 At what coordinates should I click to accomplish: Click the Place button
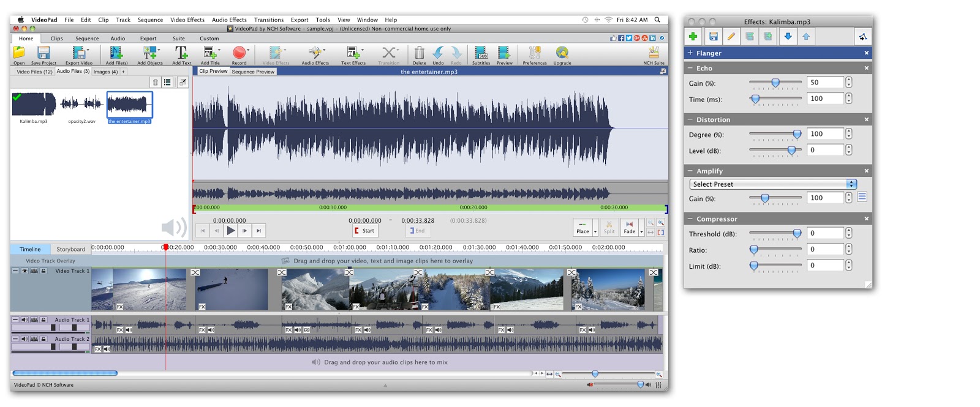click(582, 227)
